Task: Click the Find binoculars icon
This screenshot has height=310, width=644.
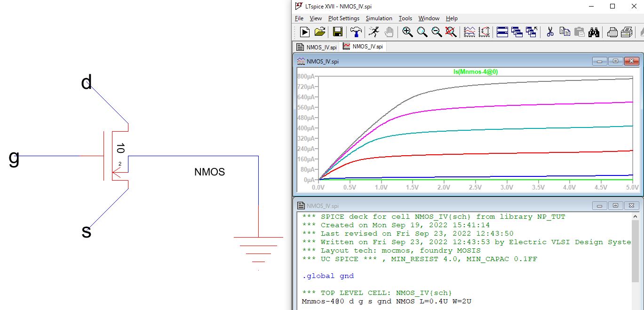Action: [594, 32]
